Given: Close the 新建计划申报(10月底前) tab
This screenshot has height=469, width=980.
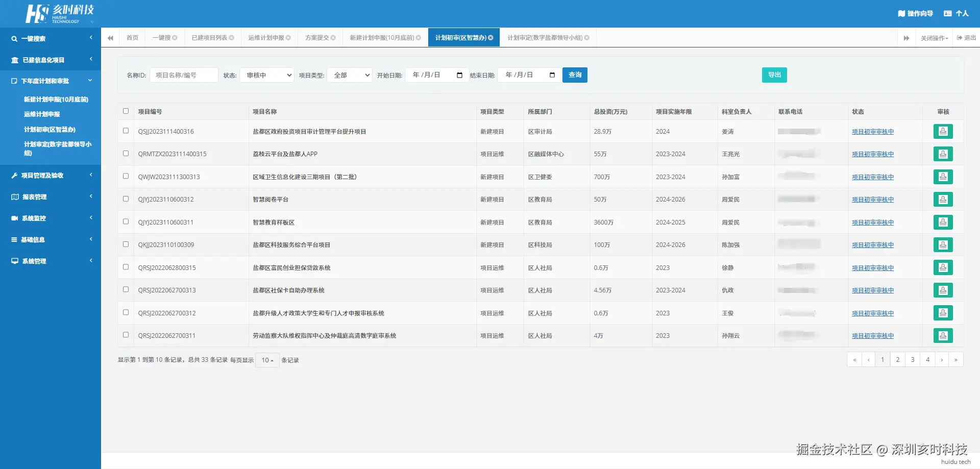Looking at the screenshot, I should coord(419,38).
